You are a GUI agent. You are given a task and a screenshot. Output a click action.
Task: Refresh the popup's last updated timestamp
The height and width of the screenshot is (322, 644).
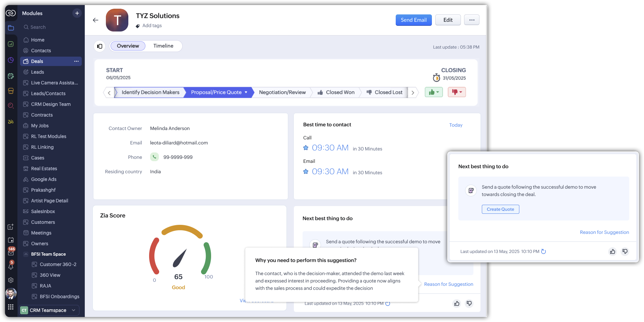(543, 251)
